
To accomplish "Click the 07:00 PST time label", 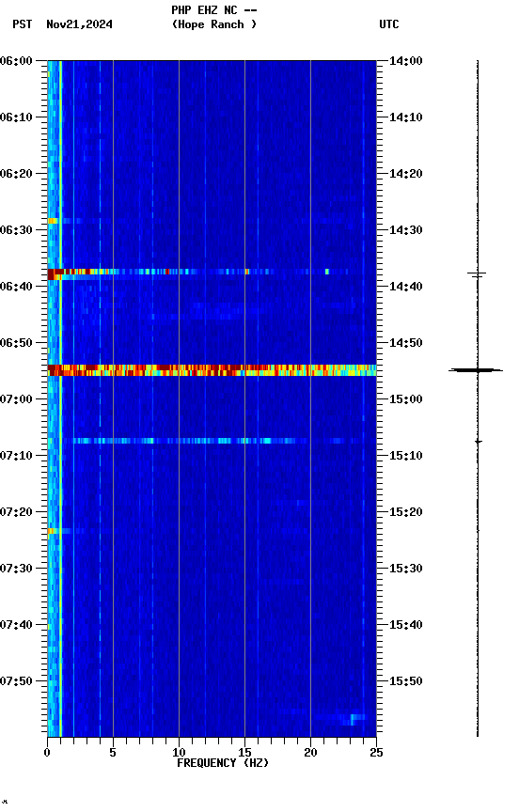I will click(16, 399).
